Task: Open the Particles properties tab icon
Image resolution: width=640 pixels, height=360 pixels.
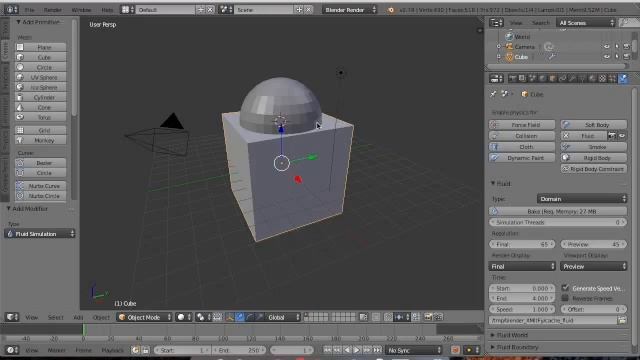Action: tap(612, 78)
